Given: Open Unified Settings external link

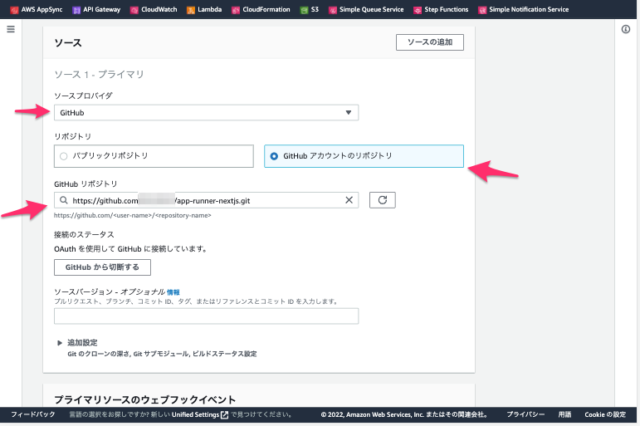Looking at the screenshot, I should 200,415.
